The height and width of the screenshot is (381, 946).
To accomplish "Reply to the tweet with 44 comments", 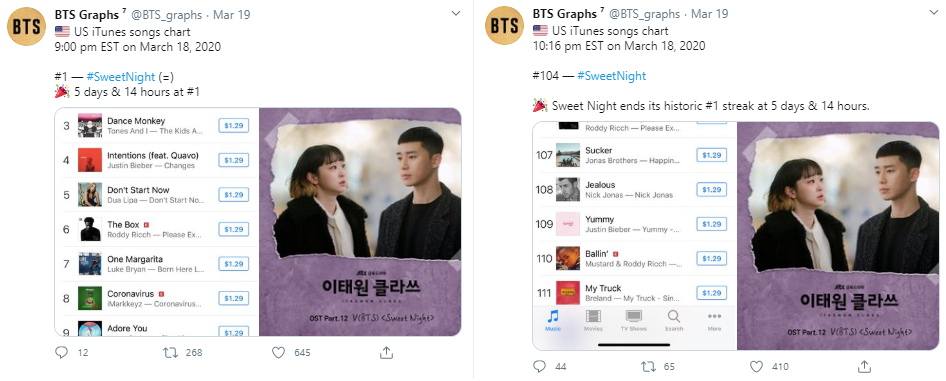I will pos(540,366).
